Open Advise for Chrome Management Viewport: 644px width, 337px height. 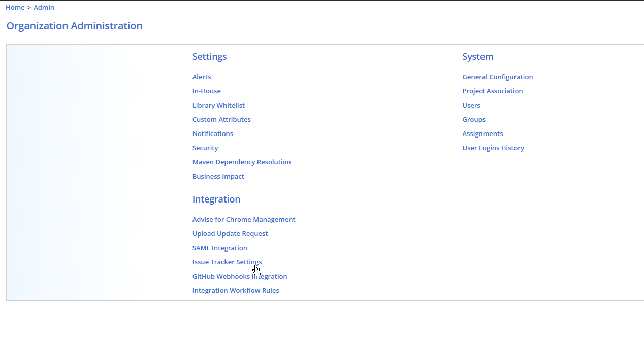click(243, 220)
